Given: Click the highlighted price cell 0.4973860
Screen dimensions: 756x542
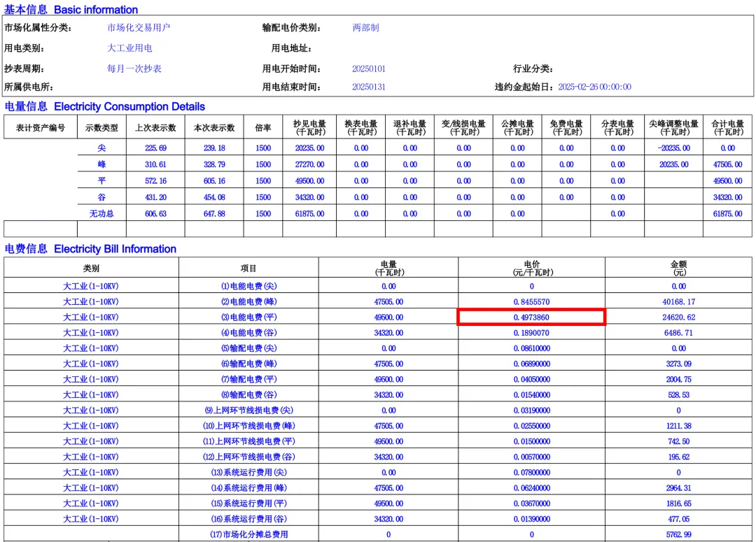Looking at the screenshot, I should (x=531, y=318).
